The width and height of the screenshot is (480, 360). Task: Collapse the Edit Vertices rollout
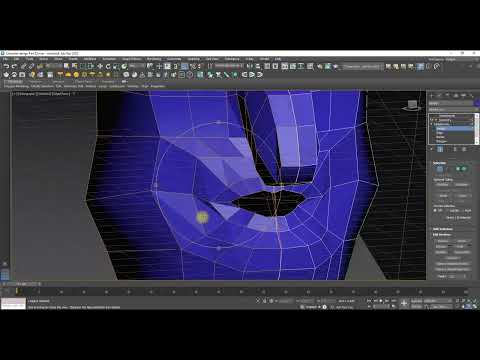(x=442, y=235)
